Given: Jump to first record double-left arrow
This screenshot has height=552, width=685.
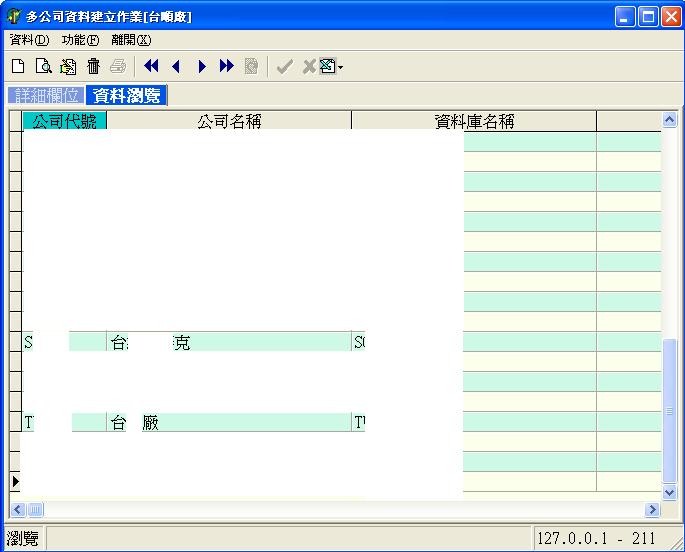Looking at the screenshot, I should [x=151, y=66].
